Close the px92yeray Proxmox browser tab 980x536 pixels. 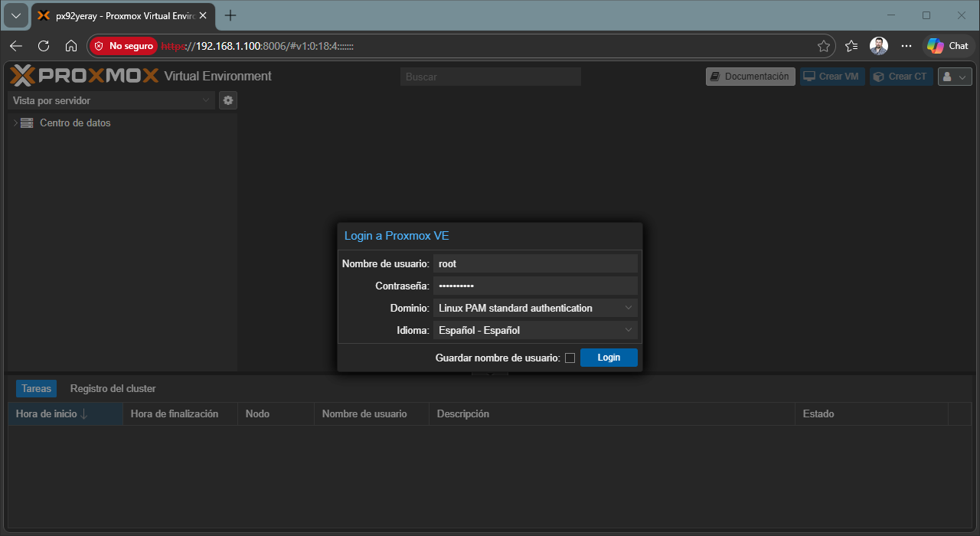pyautogui.click(x=203, y=15)
